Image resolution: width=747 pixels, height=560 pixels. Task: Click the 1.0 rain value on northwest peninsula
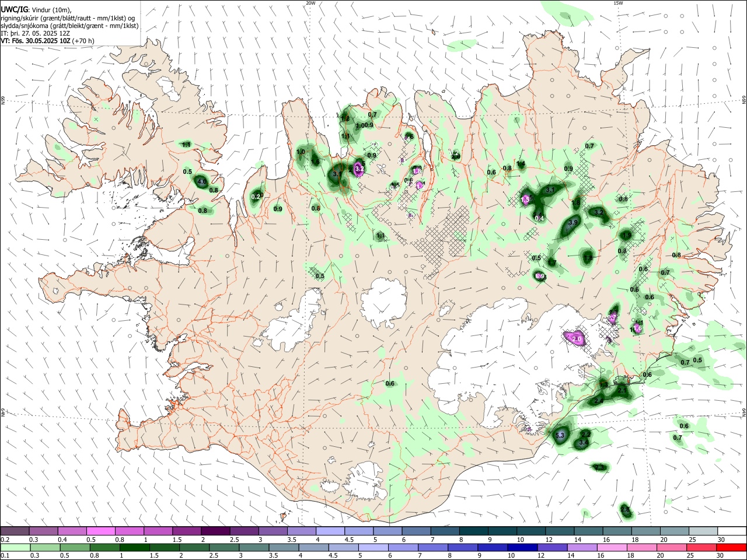(x=301, y=152)
